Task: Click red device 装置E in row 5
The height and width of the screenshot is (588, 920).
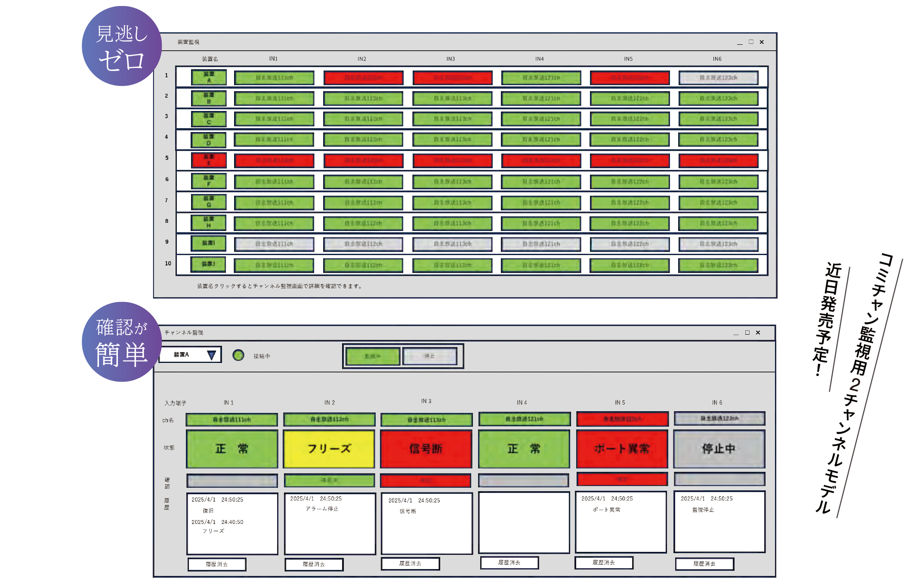Action: pyautogui.click(x=209, y=160)
